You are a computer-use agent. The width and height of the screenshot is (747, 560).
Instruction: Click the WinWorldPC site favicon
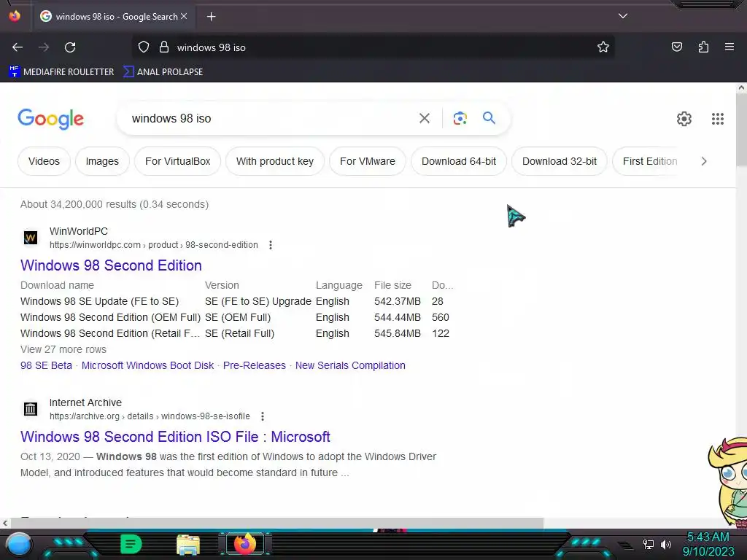(31, 237)
